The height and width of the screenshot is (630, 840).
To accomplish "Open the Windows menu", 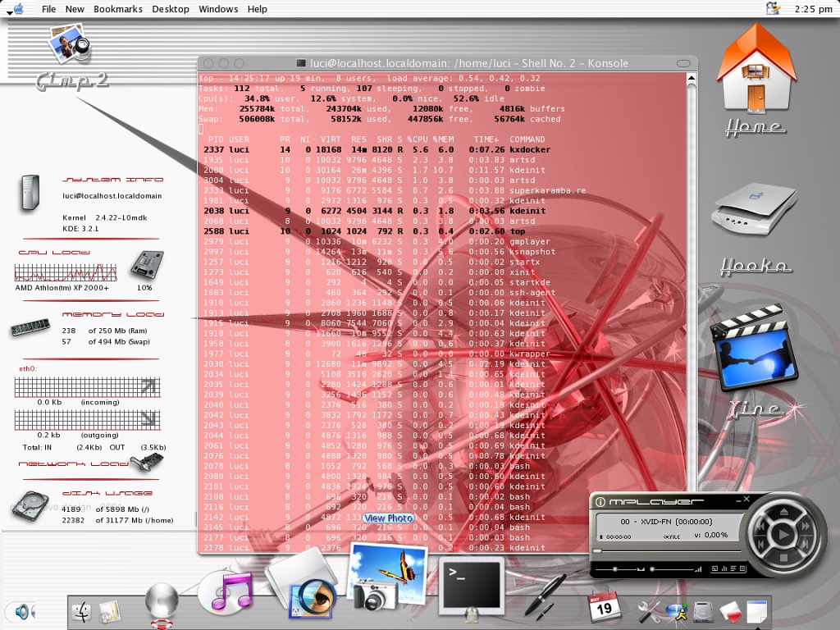I will coord(218,8).
